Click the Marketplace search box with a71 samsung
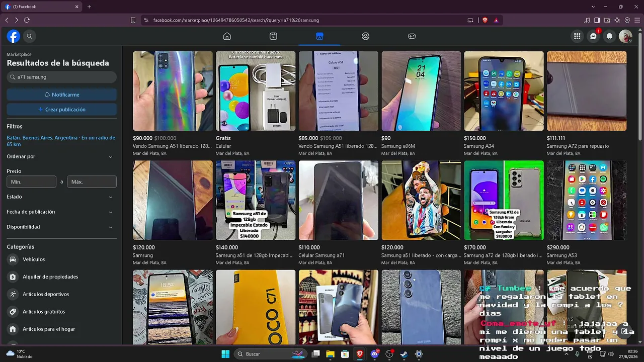 62,77
